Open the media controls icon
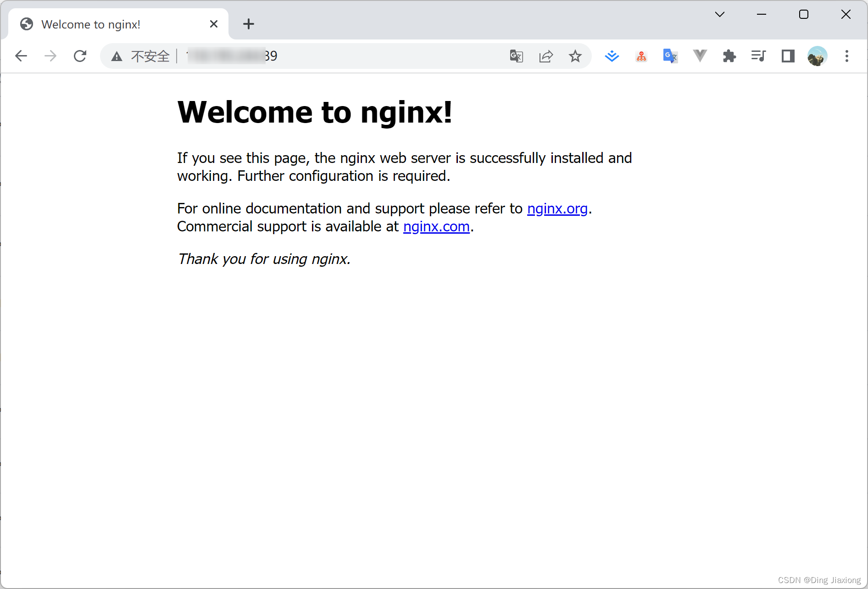 (x=759, y=56)
